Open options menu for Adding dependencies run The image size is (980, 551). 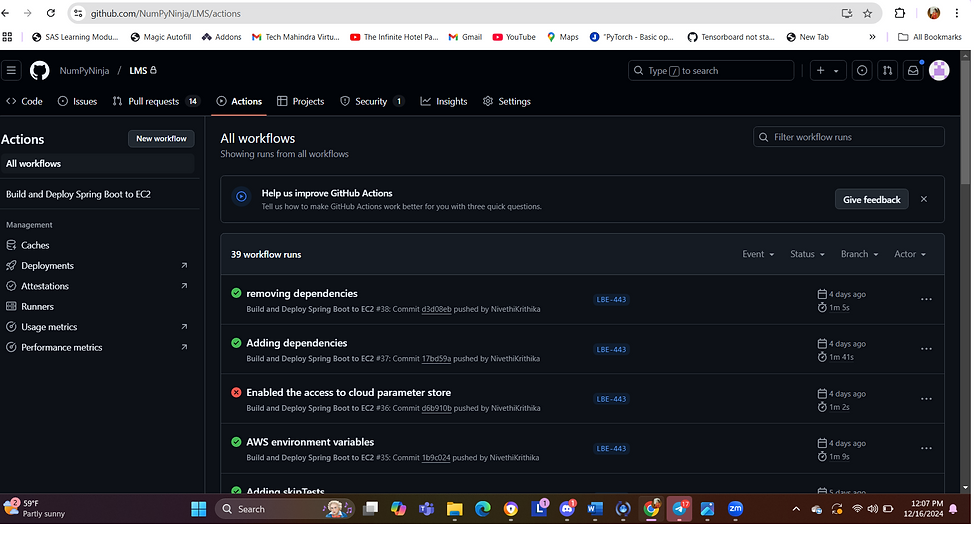click(926, 349)
